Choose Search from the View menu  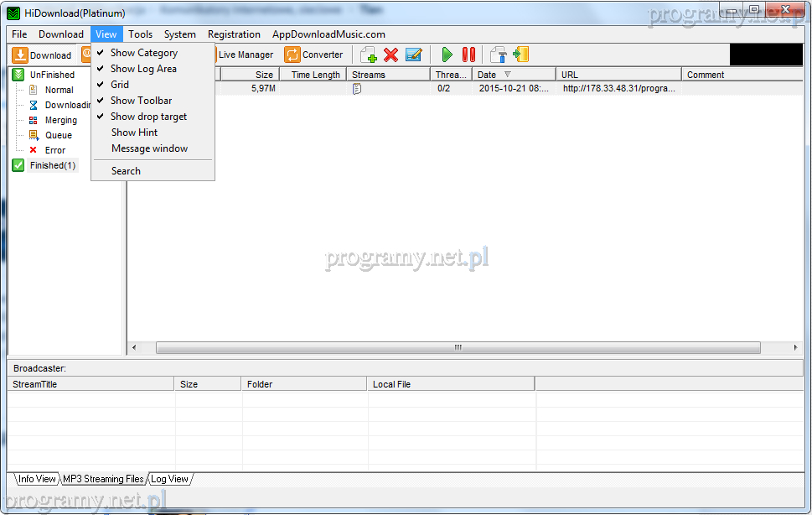coord(126,171)
